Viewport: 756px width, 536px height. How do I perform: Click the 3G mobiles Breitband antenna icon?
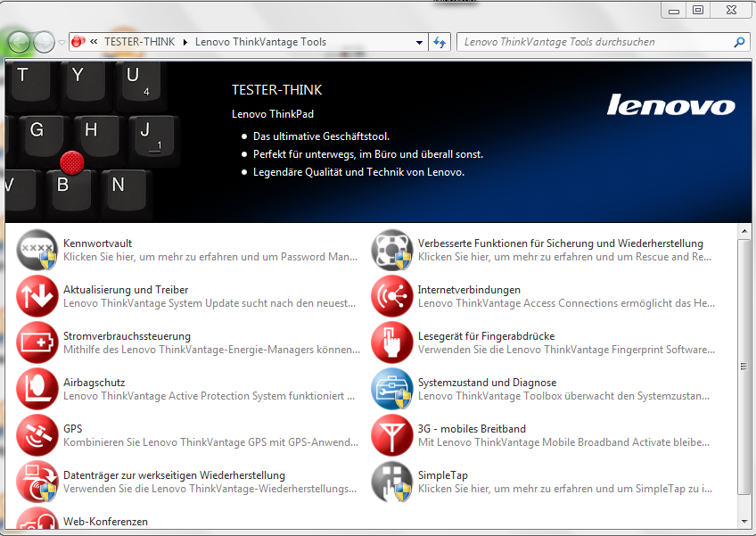(x=392, y=435)
